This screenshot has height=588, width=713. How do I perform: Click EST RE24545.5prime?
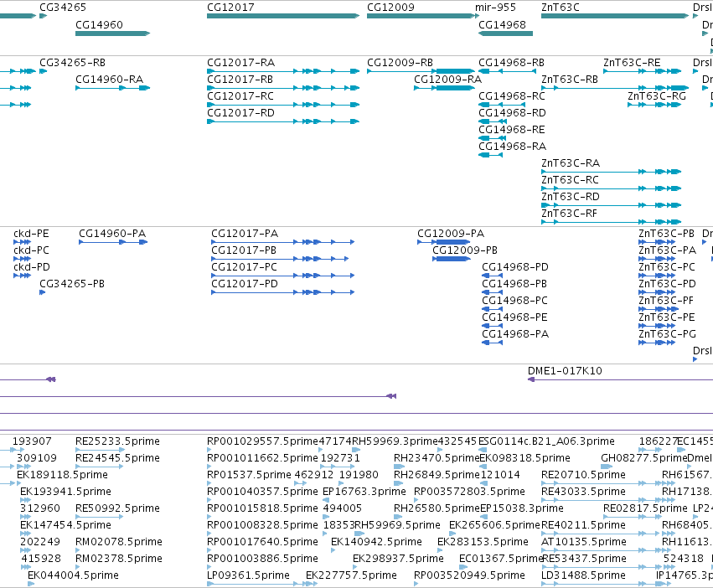point(118,458)
